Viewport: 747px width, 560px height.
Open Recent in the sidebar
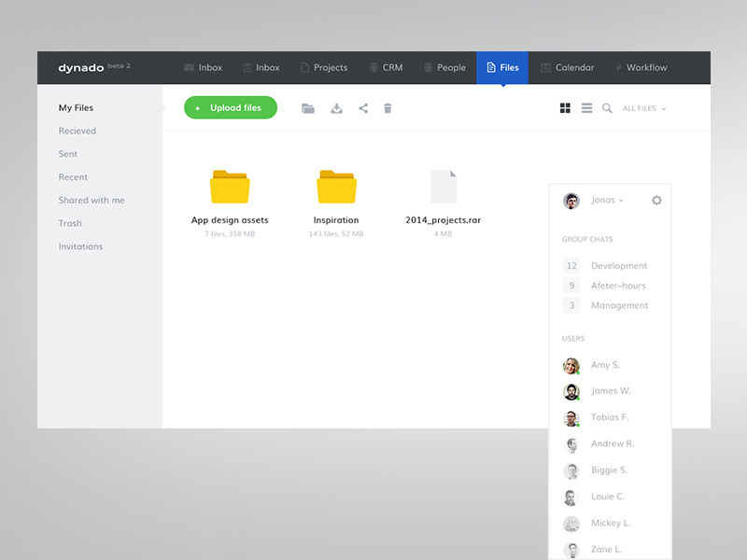coord(73,177)
